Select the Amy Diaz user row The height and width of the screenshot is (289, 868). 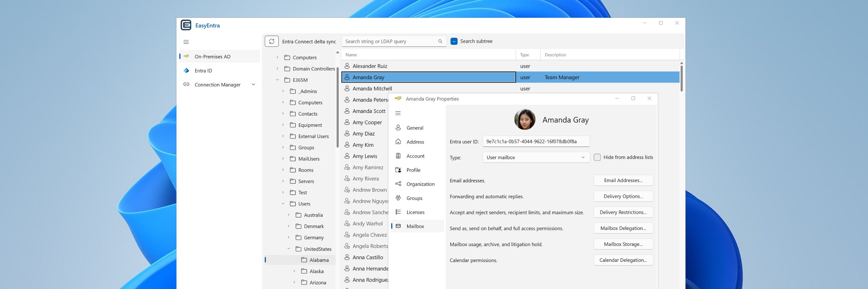(x=365, y=134)
